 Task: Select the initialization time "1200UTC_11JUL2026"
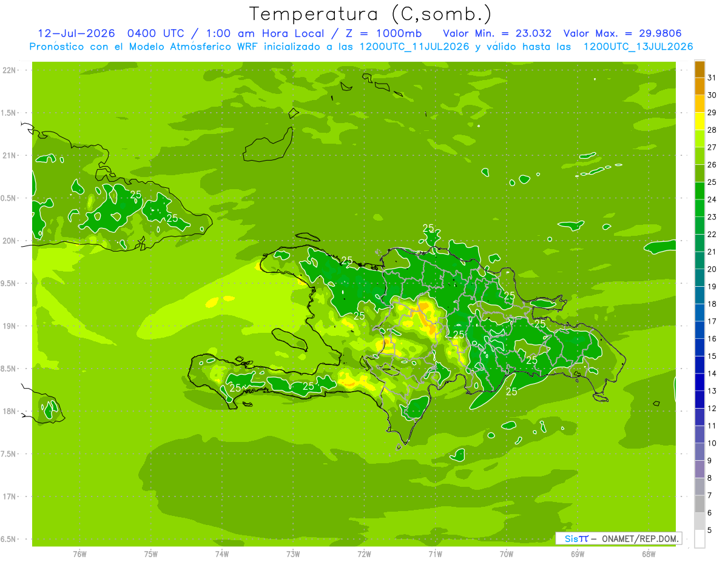click(x=414, y=47)
